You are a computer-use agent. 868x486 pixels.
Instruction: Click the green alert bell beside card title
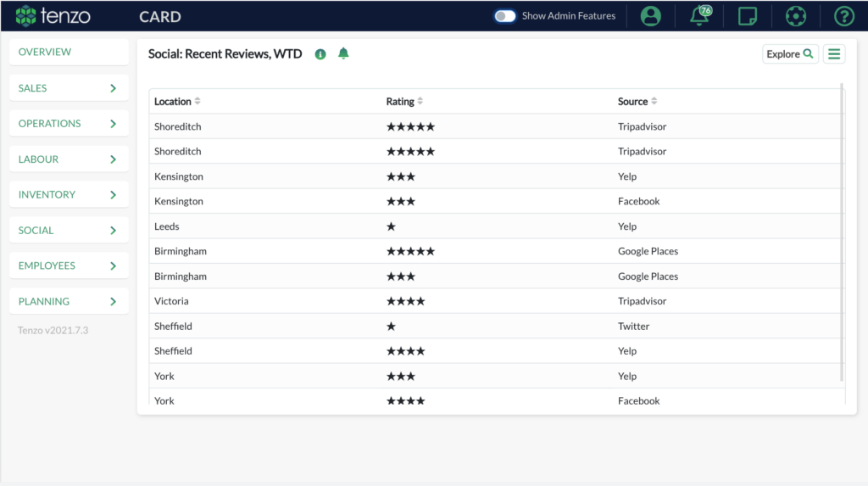343,53
